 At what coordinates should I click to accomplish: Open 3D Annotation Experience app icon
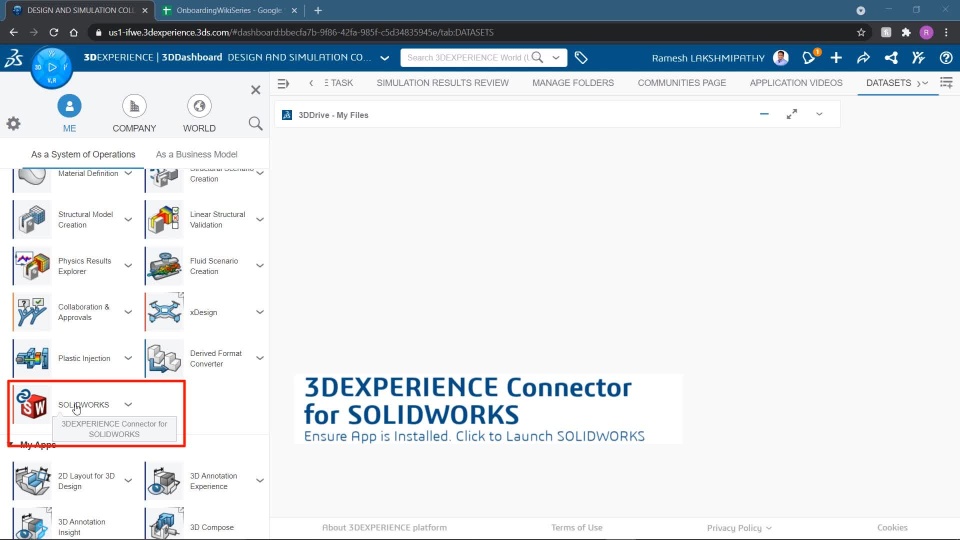pos(164,481)
